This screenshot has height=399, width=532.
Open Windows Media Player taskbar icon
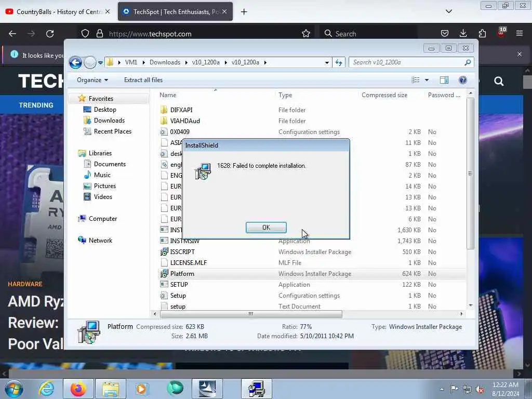point(141,389)
